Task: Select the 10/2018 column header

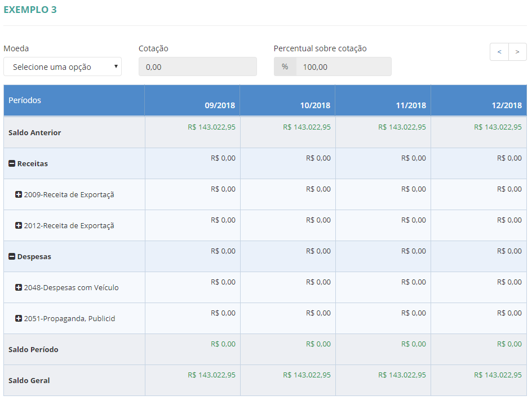Action: [315, 105]
